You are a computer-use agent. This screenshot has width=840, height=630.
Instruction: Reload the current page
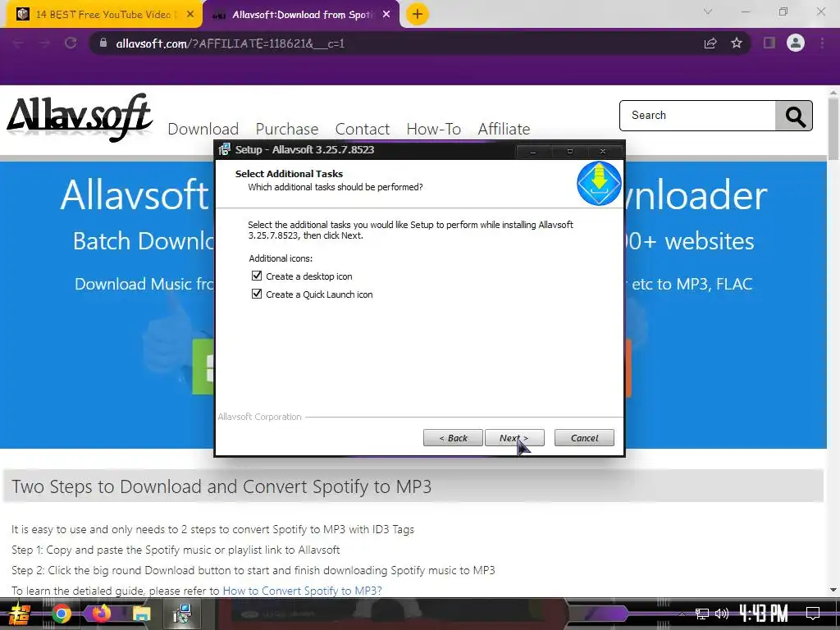tap(71, 43)
